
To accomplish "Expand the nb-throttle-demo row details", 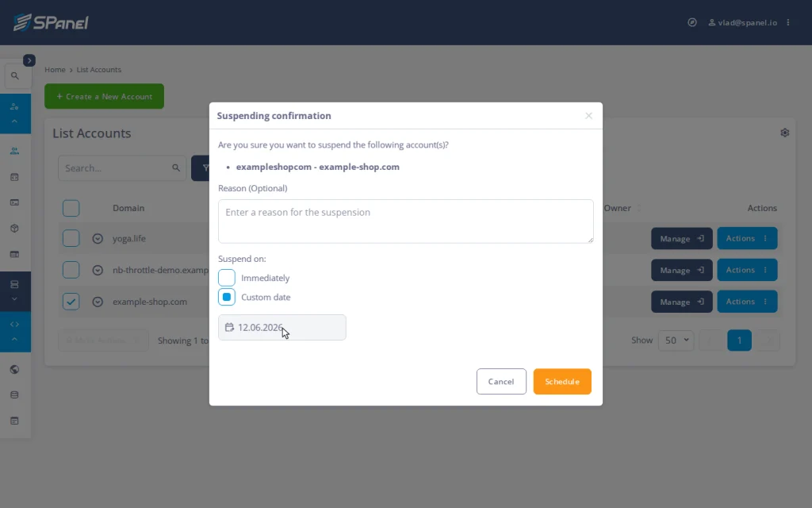I will (x=98, y=270).
